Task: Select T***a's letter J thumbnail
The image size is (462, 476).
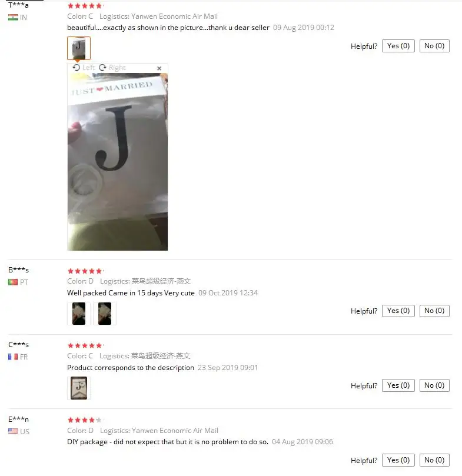Action: (79, 48)
